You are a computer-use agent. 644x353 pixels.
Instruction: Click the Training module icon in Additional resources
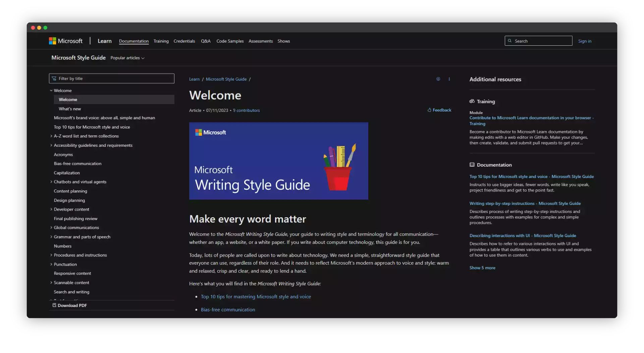pos(472,101)
